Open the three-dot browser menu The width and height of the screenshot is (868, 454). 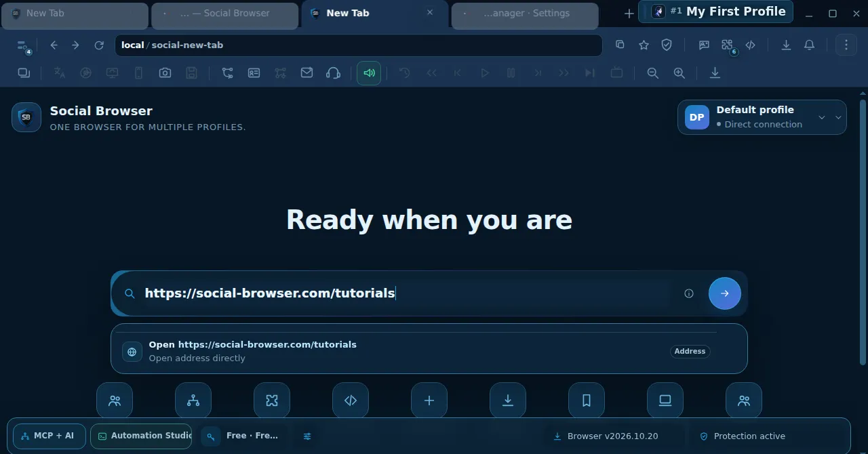(846, 45)
